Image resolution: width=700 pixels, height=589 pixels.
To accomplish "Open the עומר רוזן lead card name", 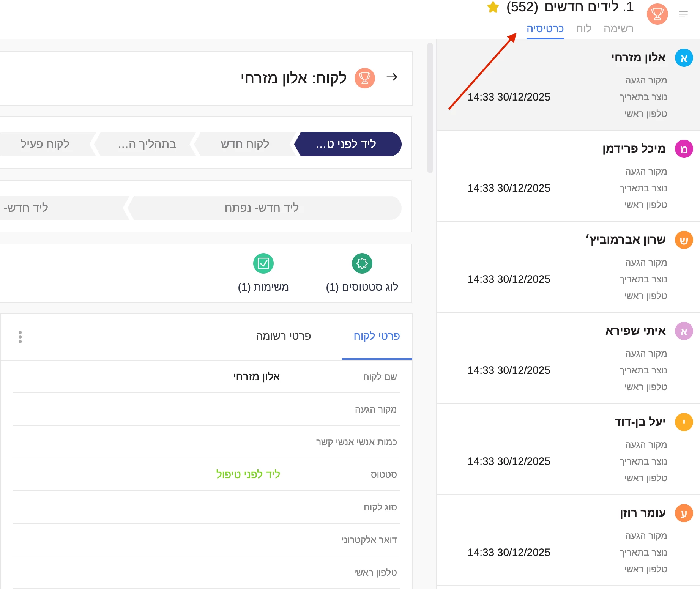I will point(642,513).
